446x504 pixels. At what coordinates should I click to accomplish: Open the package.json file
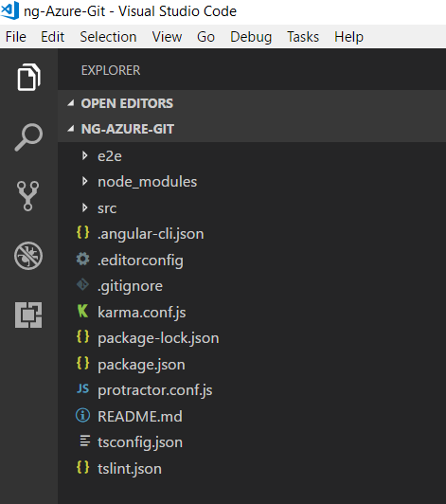point(141,365)
